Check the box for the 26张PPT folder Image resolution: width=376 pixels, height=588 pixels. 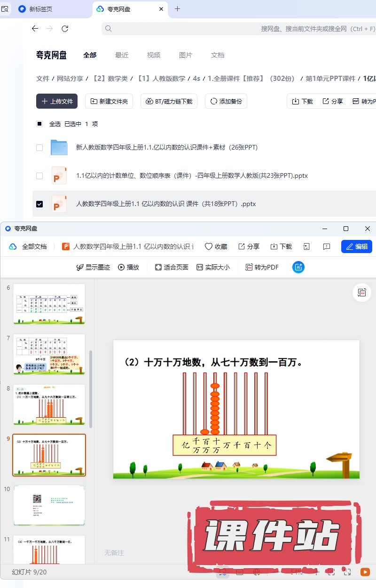tap(39, 148)
